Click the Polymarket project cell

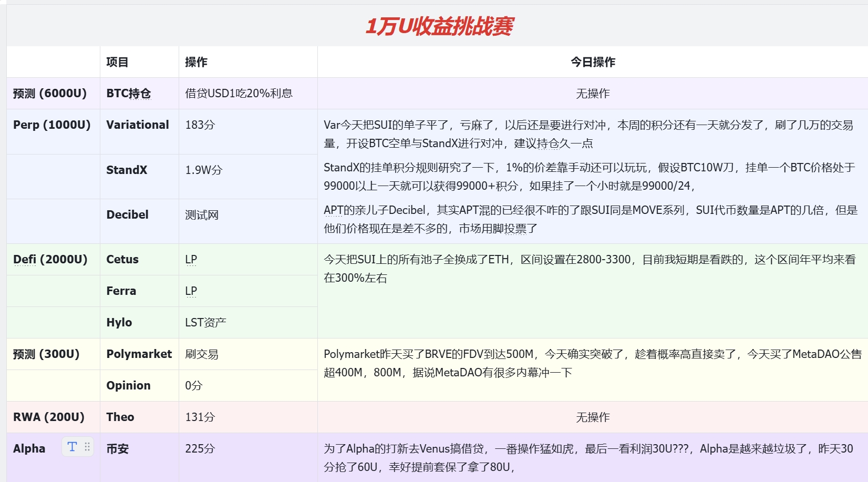point(139,354)
